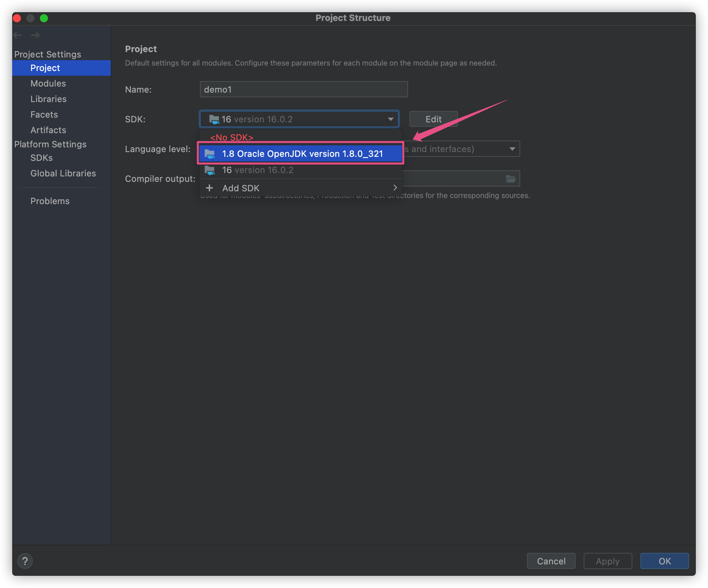
Task: Close the Project Structure window
Action: click(x=17, y=18)
